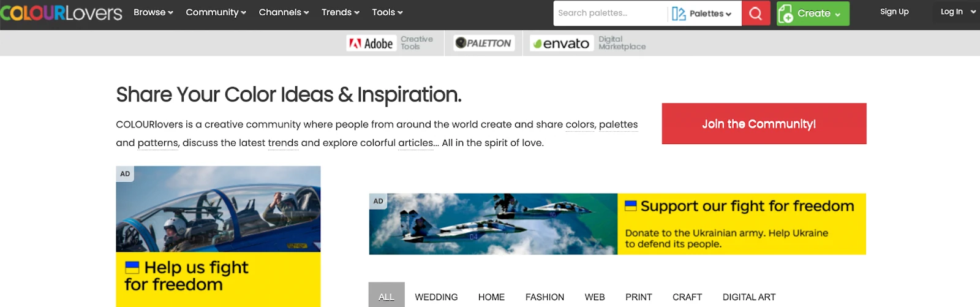Select the WEDDING category tab
The image size is (980, 307).
pos(436,297)
